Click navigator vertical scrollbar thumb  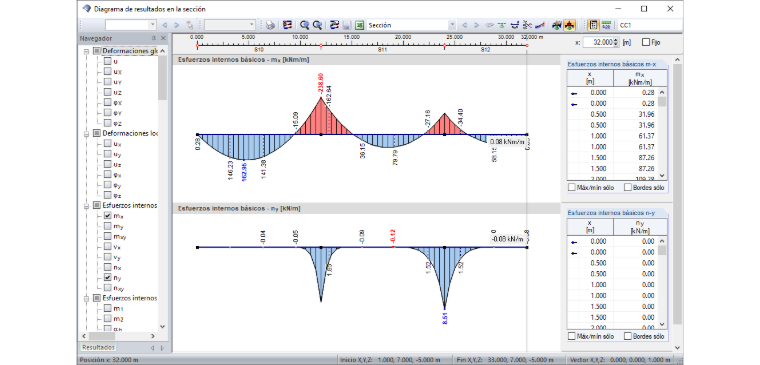(162, 77)
